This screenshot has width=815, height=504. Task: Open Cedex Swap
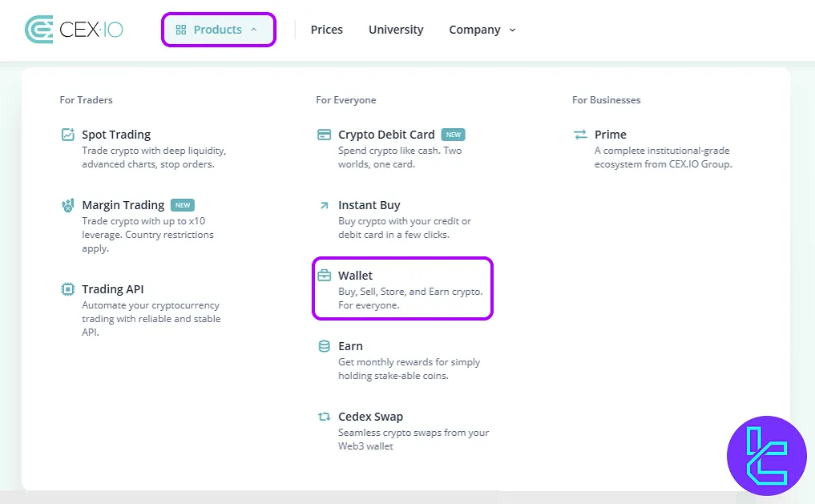[370, 416]
